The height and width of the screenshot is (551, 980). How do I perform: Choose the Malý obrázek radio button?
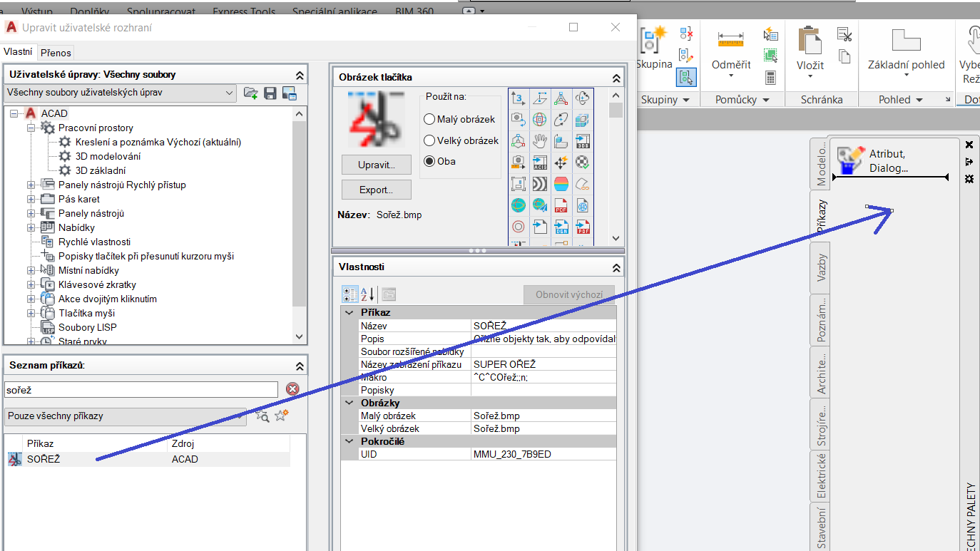click(x=429, y=119)
